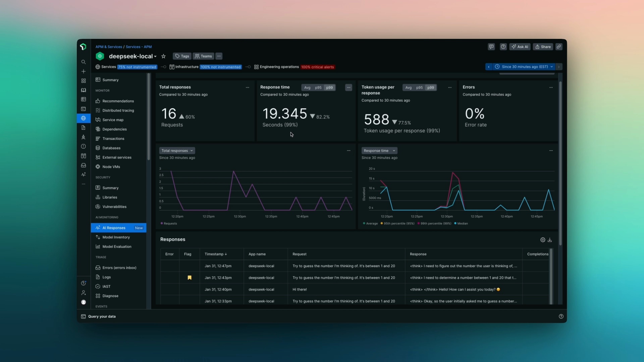Viewport: 644px width, 362px height.
Task: Open Model Inventory in sidebar
Action: point(116,237)
